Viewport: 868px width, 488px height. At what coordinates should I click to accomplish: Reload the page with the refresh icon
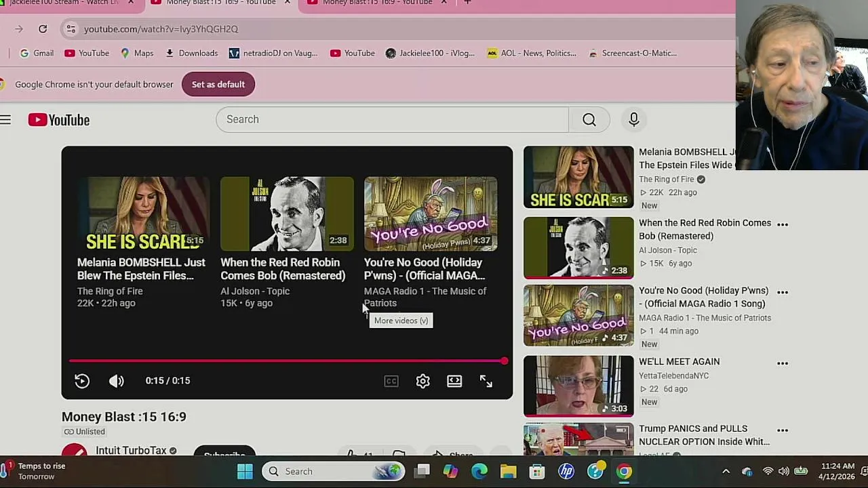pos(43,29)
